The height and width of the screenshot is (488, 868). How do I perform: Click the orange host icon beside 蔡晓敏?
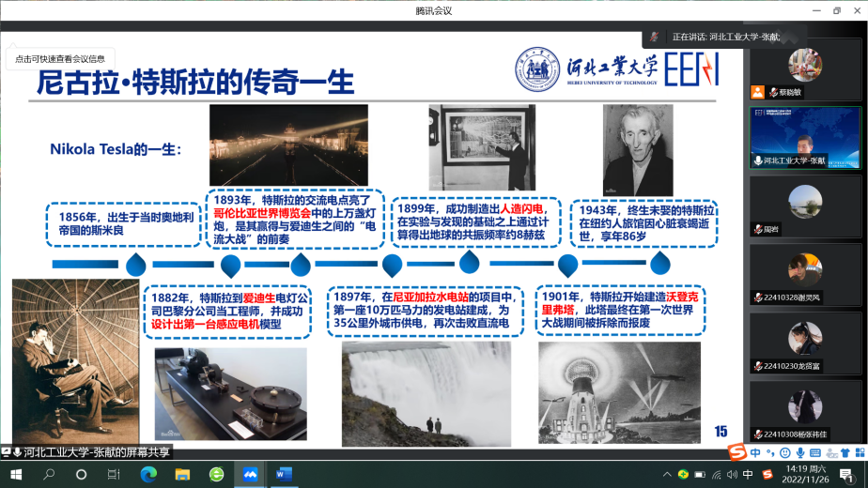pos(757,92)
